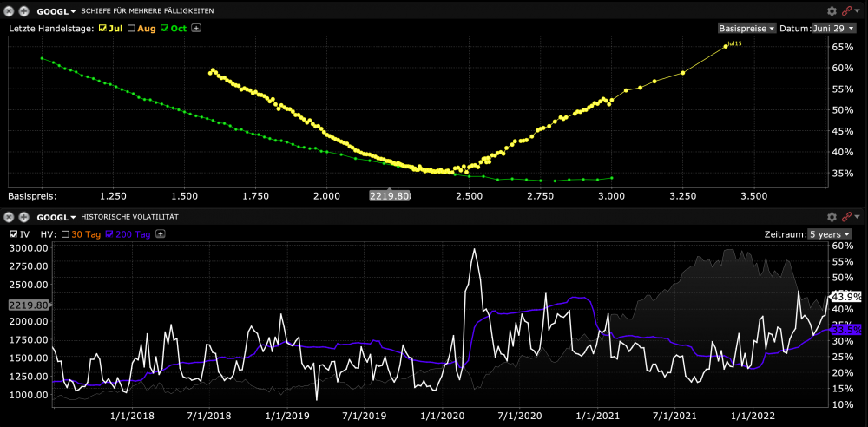Toggle the IV checkbox
The width and height of the screenshot is (868, 427).
(x=11, y=233)
